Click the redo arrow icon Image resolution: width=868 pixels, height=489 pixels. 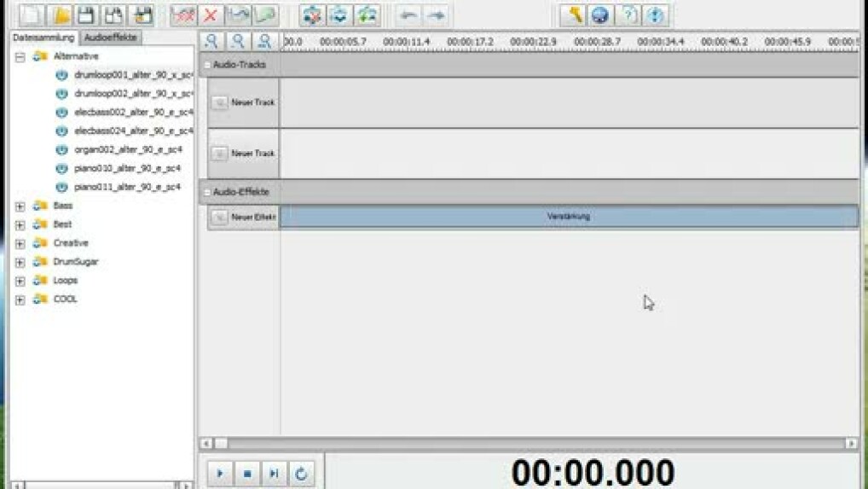coord(436,15)
